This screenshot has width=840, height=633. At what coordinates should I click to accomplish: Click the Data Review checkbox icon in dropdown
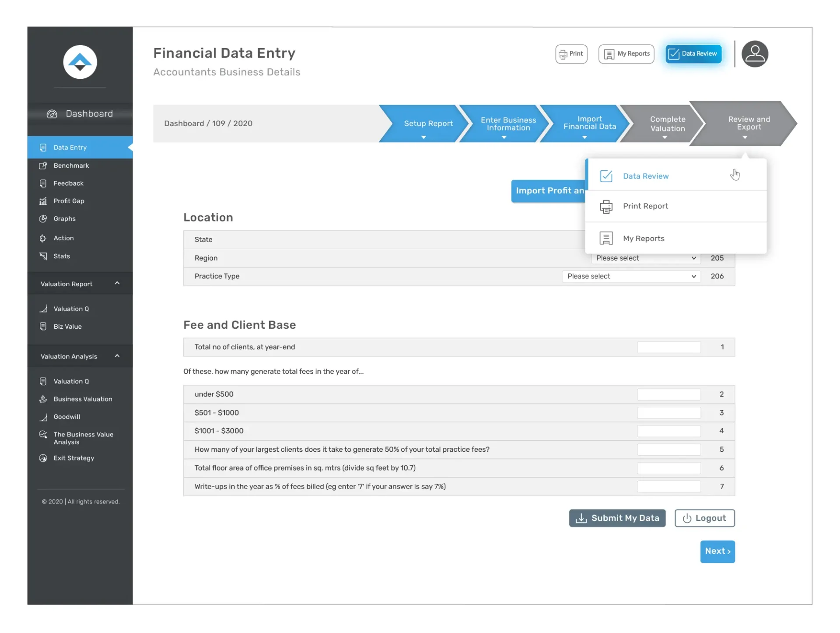point(605,176)
